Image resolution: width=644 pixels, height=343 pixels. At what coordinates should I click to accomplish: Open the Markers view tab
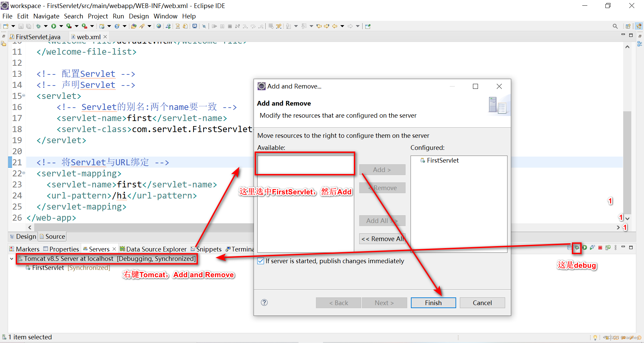(x=24, y=249)
